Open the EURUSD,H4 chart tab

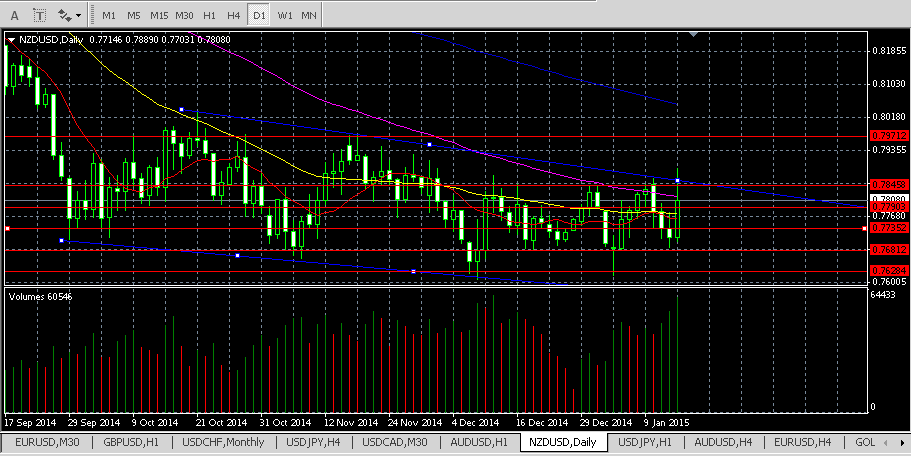[802, 442]
